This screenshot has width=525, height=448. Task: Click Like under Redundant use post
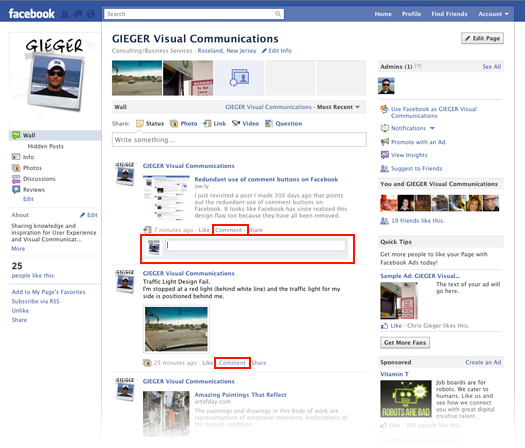[x=204, y=230]
